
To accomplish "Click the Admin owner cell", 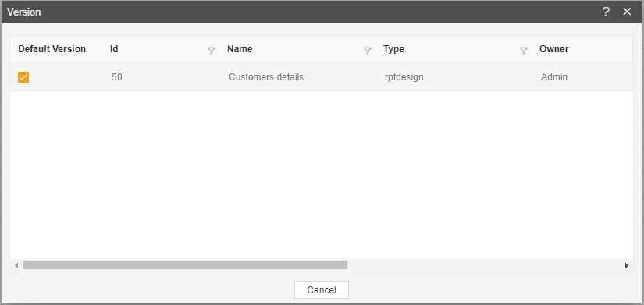I will click(554, 77).
